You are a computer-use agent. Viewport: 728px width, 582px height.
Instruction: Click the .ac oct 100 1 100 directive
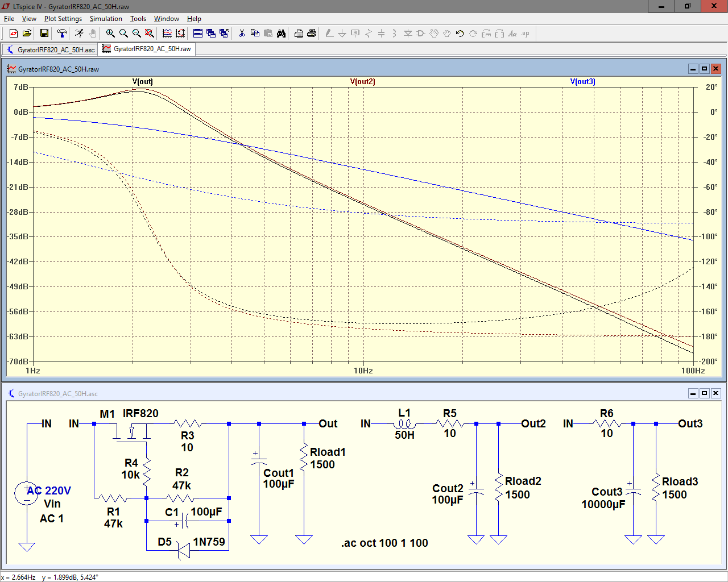384,543
